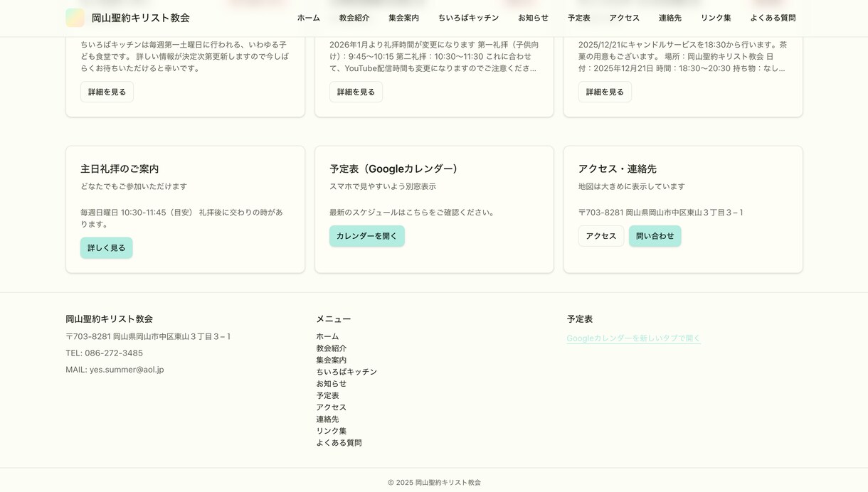Click the アクセス button in access card

(x=601, y=236)
